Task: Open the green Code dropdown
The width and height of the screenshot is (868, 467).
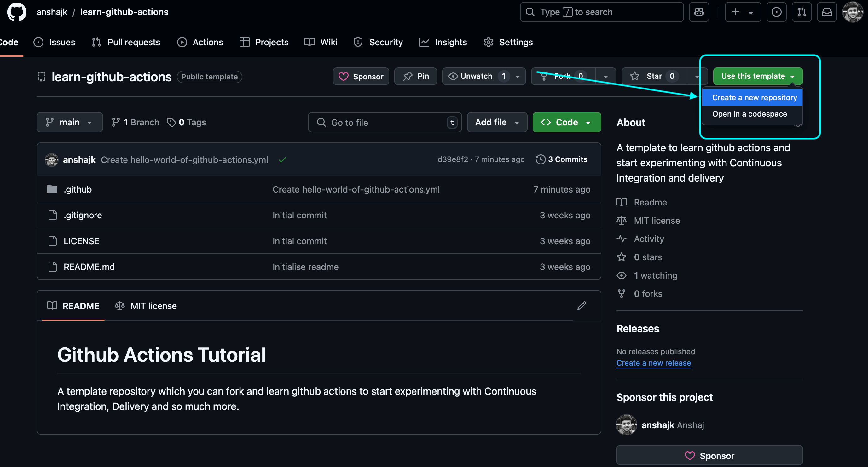Action: (x=566, y=122)
